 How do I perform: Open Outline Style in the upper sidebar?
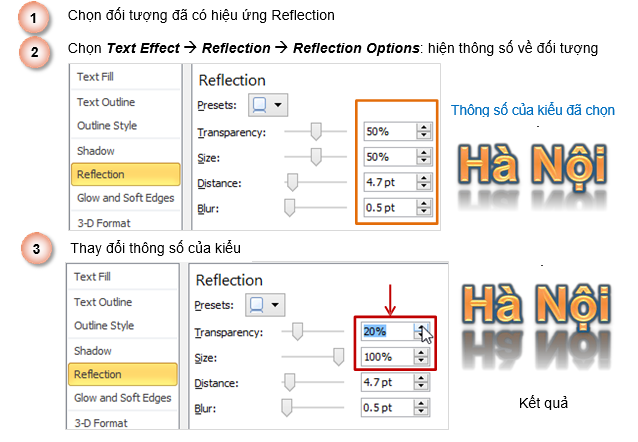pos(105,125)
